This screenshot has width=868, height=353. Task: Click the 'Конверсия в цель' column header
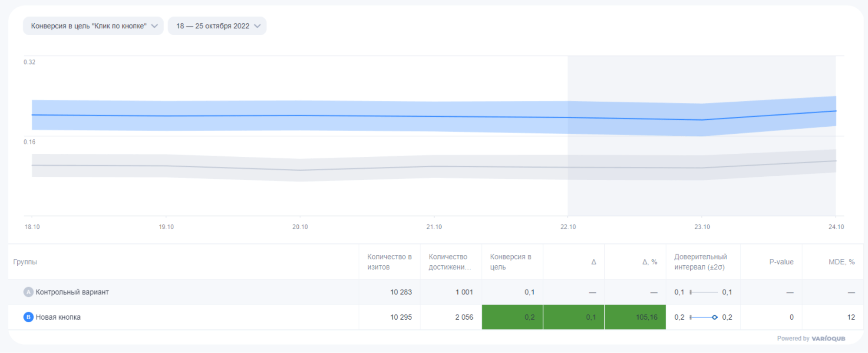[x=511, y=262]
